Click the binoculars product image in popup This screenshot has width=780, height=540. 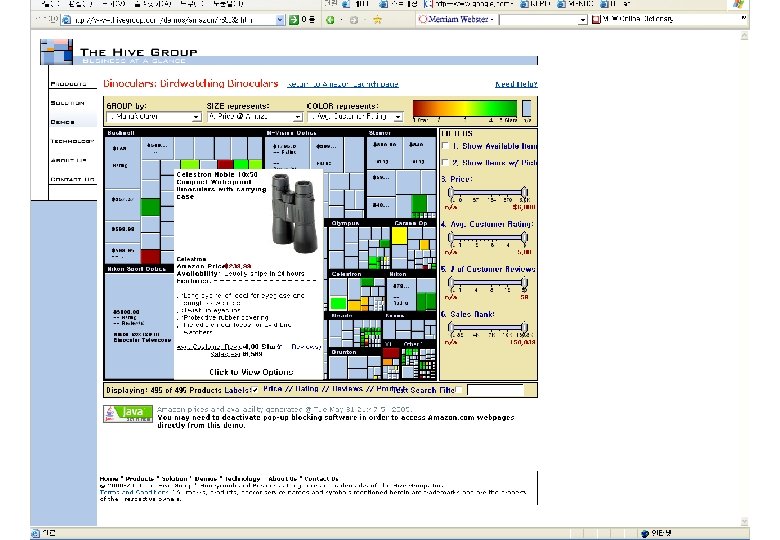294,213
